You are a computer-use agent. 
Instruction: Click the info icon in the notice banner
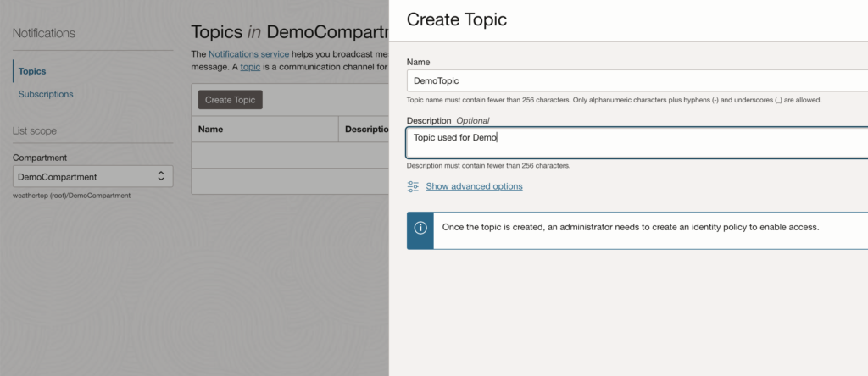(x=420, y=228)
